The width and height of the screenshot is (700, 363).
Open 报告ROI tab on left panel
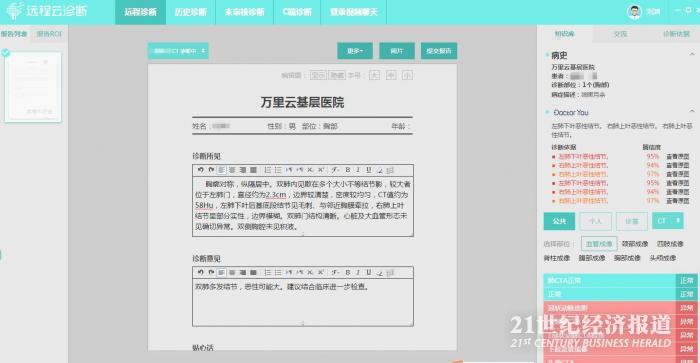49,34
